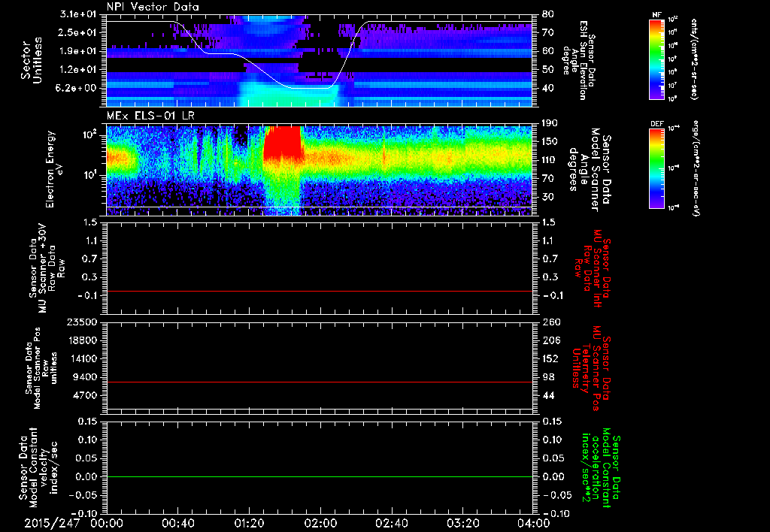The image size is (770, 532).
Task: Click the red line in MU Scanner +30V panel
Action: click(319, 291)
